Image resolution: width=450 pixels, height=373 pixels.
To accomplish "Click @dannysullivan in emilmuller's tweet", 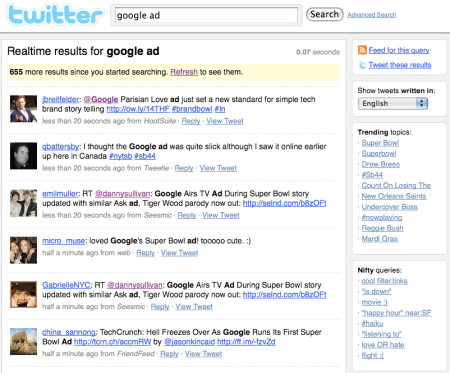I will click(122, 194).
